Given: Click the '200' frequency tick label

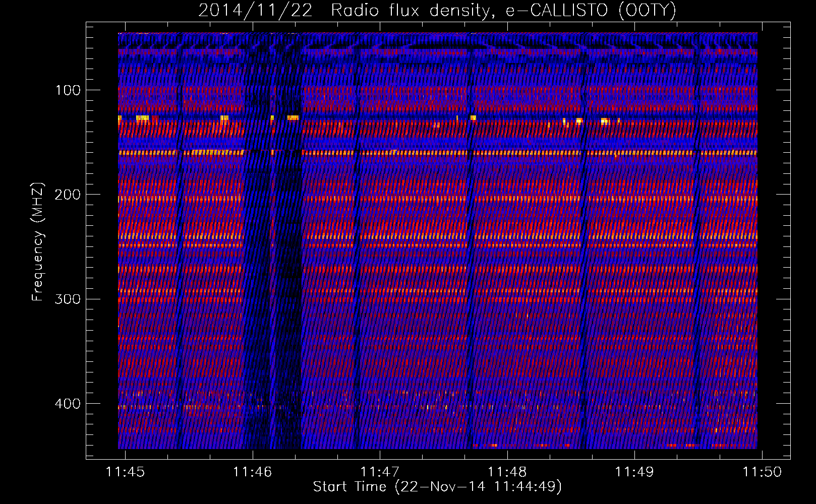Looking at the screenshot, I should [x=68, y=195].
